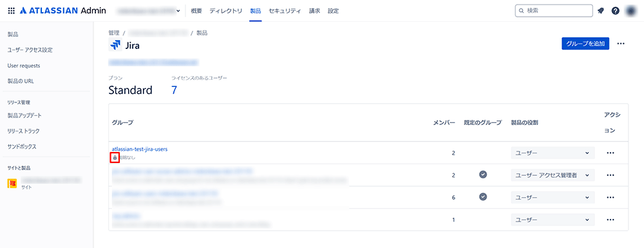Viewport: 644px width, 248px height.
Task: Open the ユーザー アクセス管理者 role dropdown
Action: click(x=553, y=175)
